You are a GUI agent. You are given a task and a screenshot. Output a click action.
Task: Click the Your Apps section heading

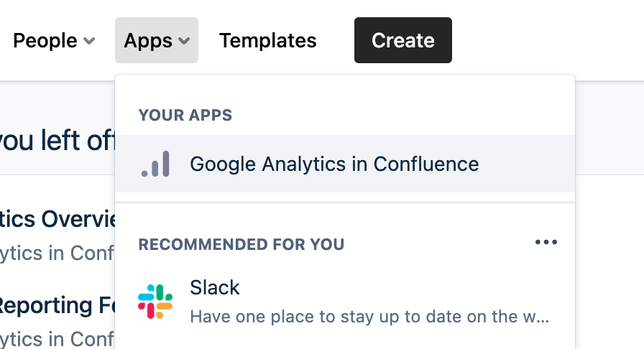(x=185, y=115)
